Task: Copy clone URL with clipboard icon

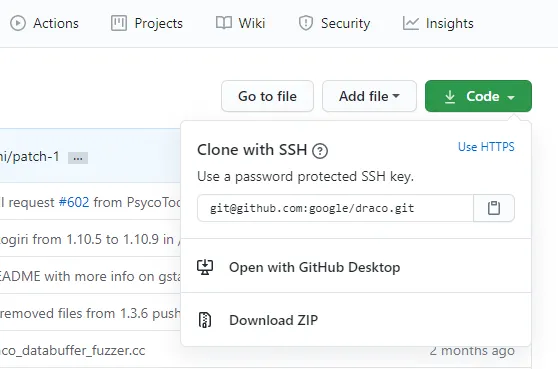Action: 494,208
